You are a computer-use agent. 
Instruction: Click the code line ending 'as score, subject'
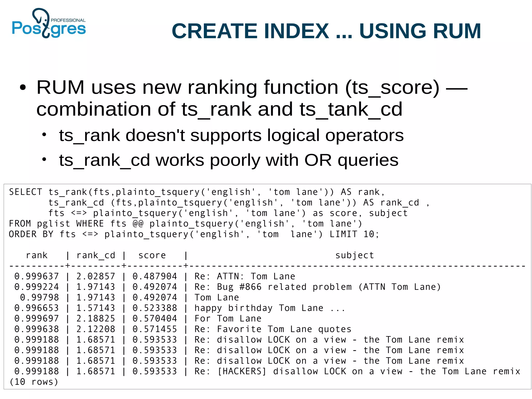point(228,213)
